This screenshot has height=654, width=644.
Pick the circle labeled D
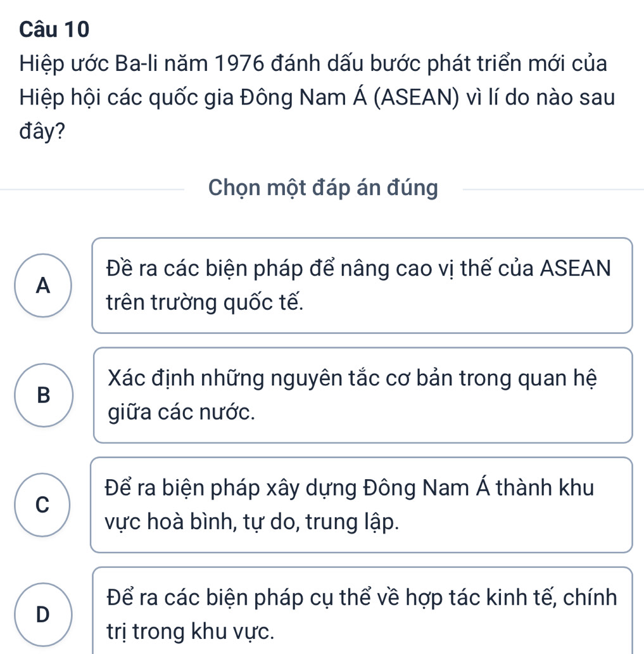pyautogui.click(x=43, y=613)
